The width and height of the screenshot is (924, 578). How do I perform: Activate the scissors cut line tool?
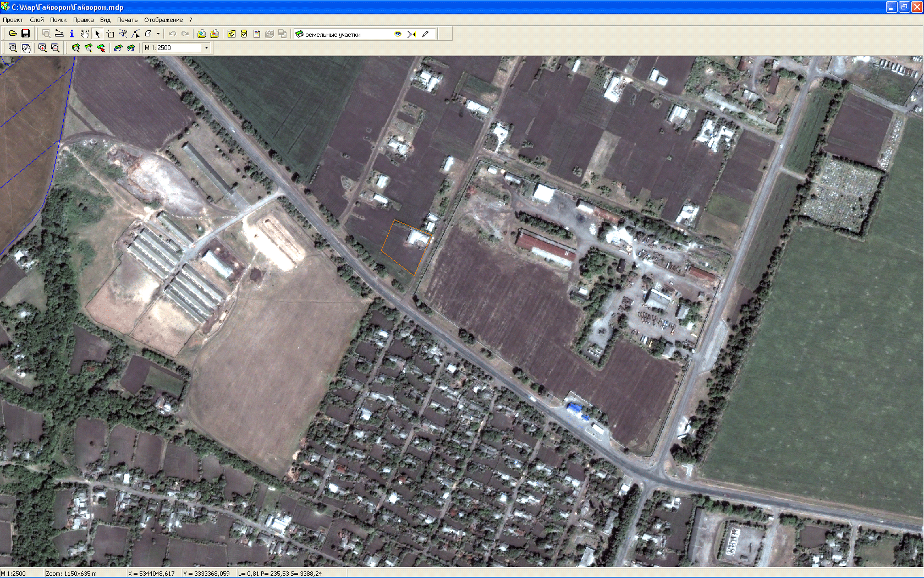[x=123, y=34]
